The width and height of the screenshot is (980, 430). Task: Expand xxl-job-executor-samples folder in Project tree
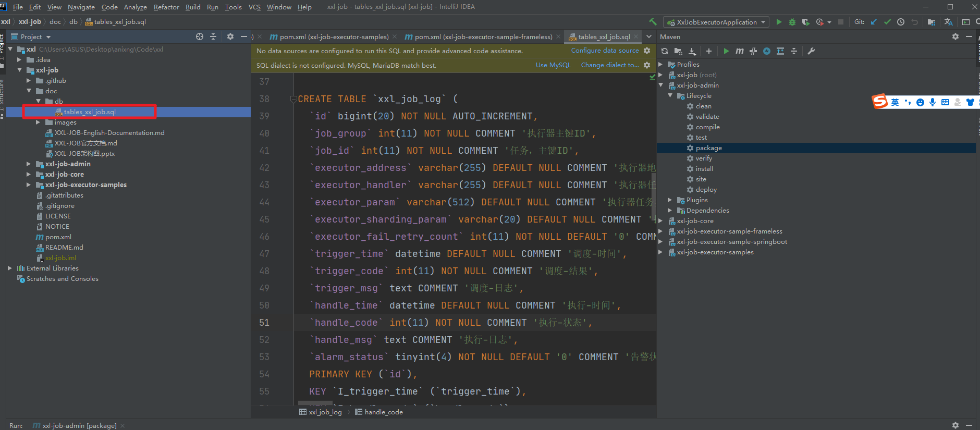click(x=29, y=185)
